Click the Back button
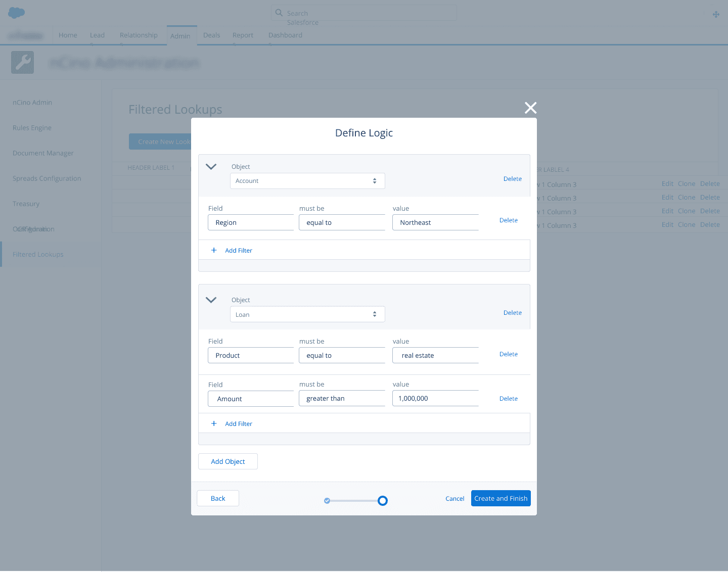Screen dimensions: 728x572 point(218,498)
